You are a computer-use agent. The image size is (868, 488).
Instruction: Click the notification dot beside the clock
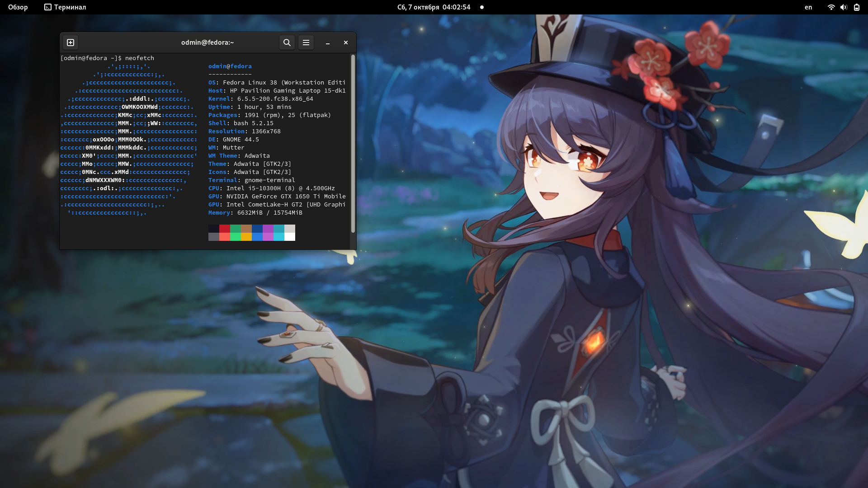coord(482,7)
